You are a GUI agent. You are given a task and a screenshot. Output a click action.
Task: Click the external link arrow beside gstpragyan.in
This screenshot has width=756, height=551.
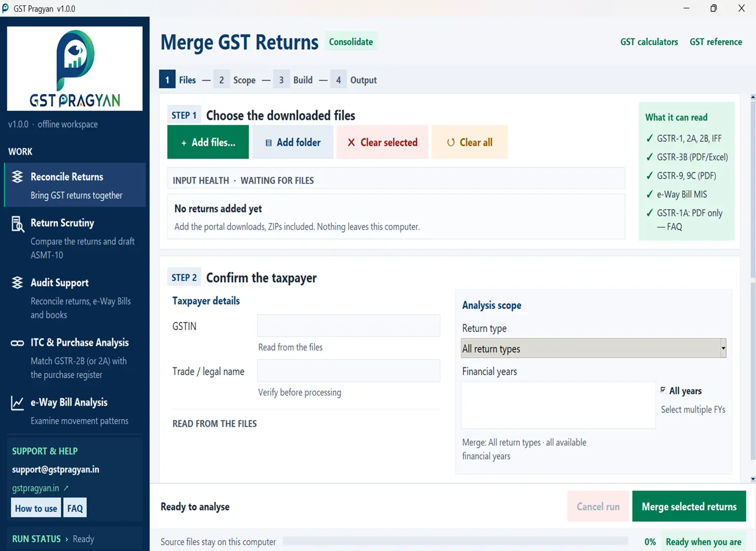pyautogui.click(x=66, y=488)
